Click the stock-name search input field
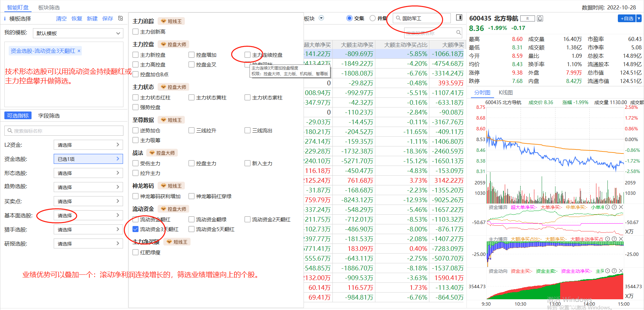This screenshot has height=310, width=644. point(433,33)
